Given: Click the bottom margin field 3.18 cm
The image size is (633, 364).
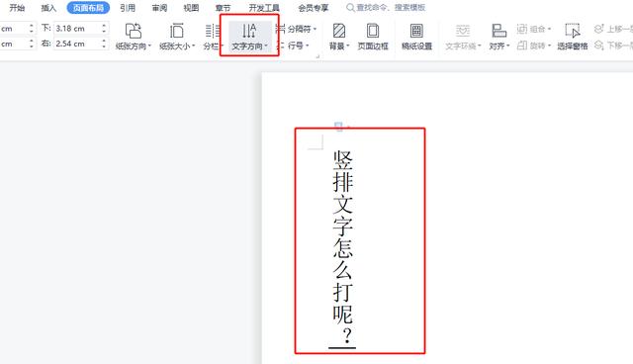Looking at the screenshot, I should 77,29.
